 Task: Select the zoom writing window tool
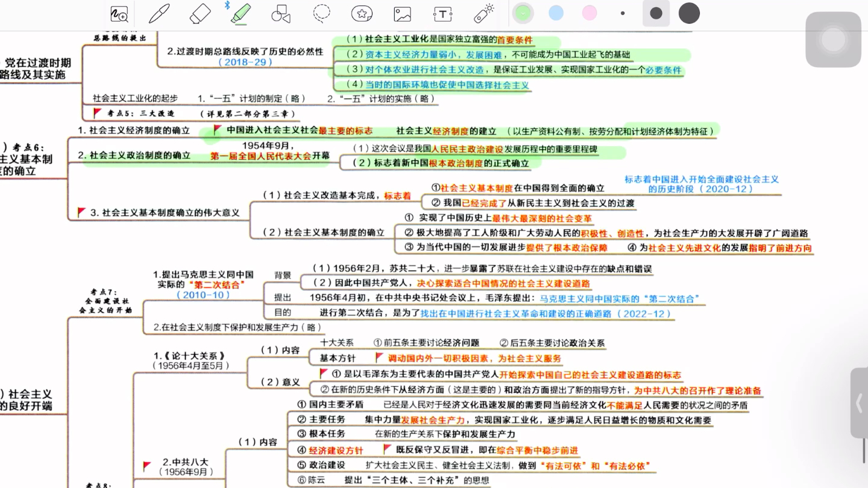pos(119,13)
